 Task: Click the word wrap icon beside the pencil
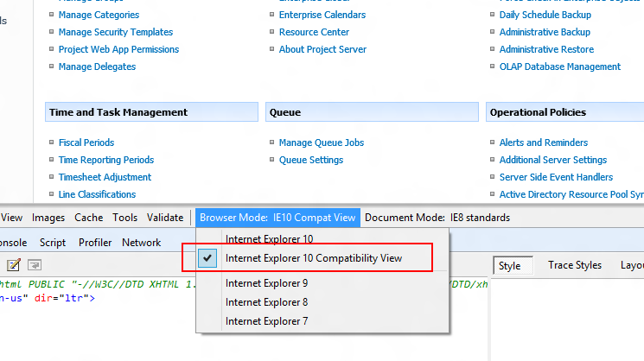pos(35,265)
